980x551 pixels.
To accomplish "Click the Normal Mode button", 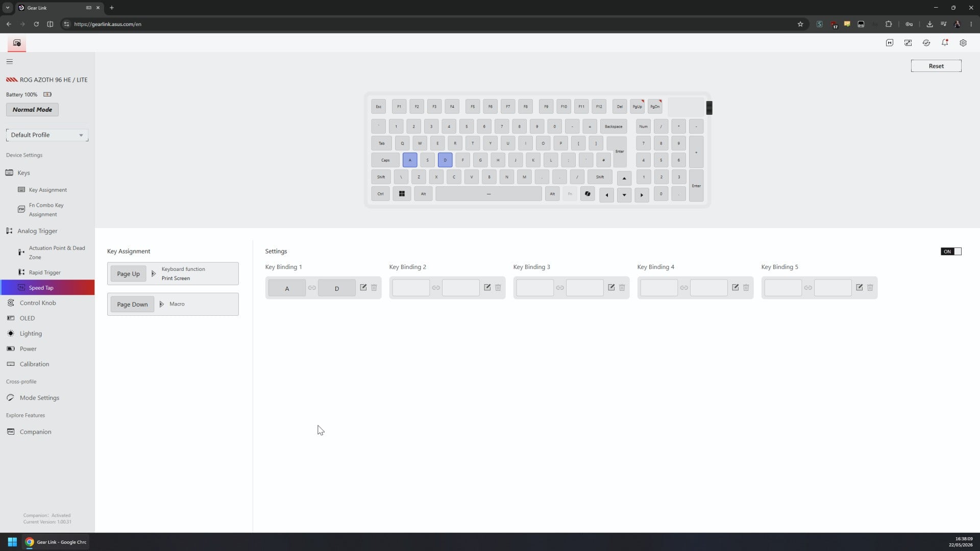I will 32,110.
